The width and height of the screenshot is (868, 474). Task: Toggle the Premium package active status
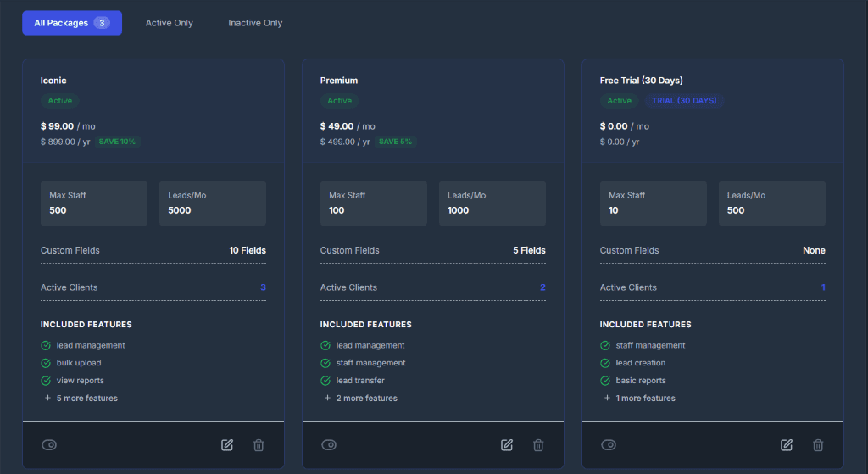point(329,444)
